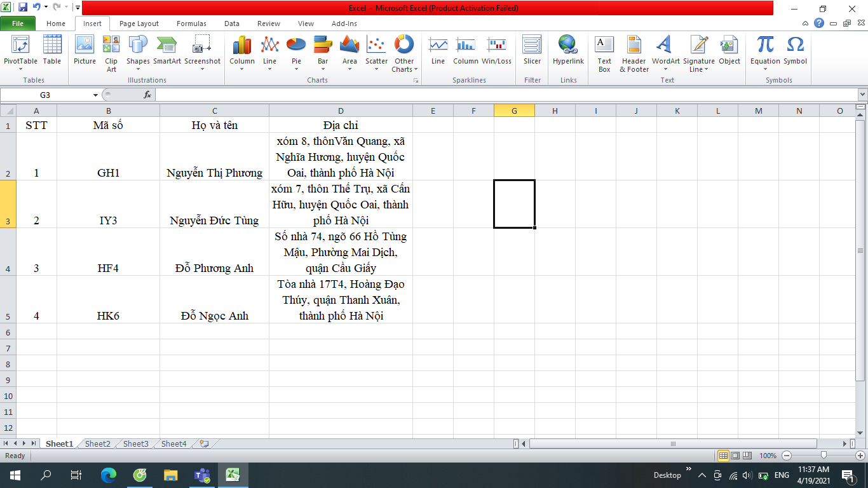Undo the last action
868x488 pixels.
coord(36,8)
